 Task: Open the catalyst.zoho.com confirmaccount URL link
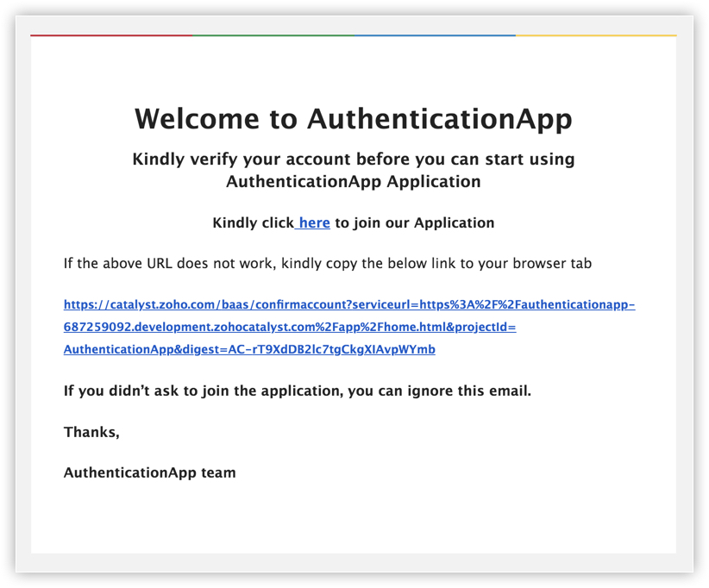pyautogui.click(x=349, y=327)
